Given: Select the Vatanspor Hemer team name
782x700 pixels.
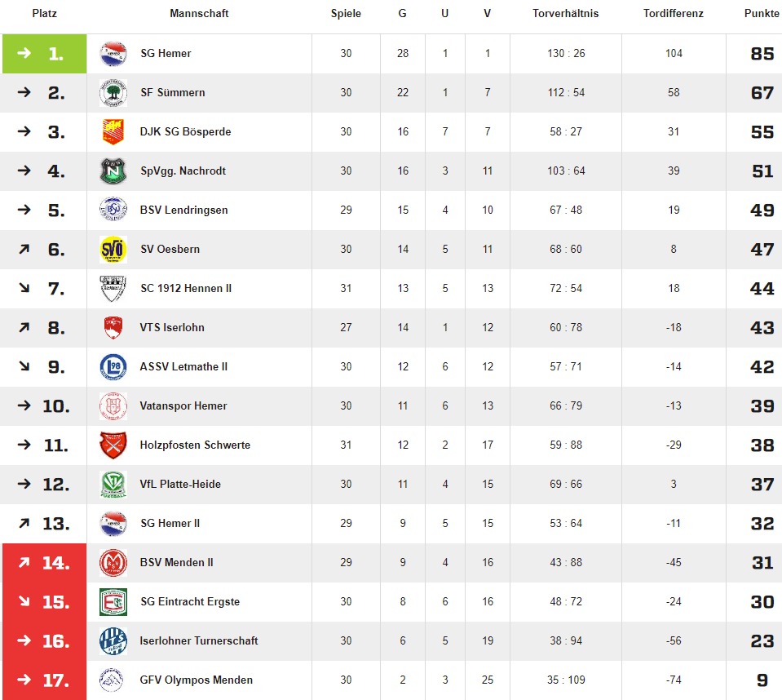Looking at the screenshot, I should (183, 406).
